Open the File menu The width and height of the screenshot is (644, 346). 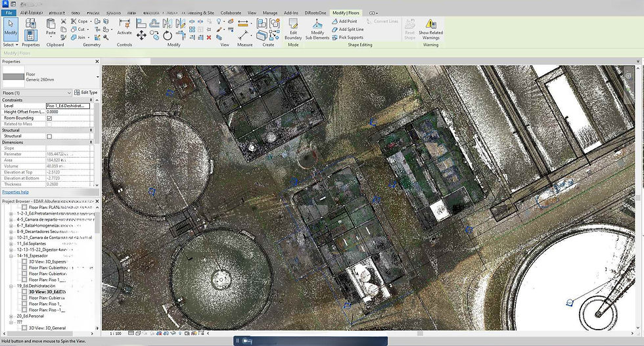[x=10, y=12]
